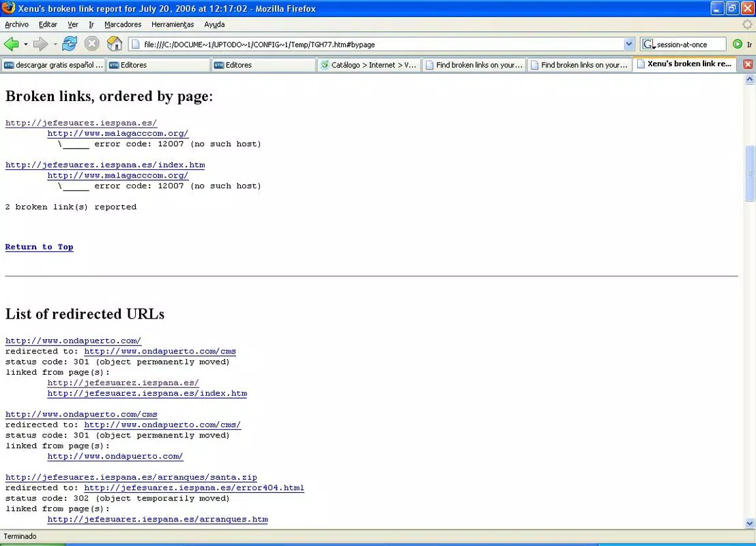Select the Xenu's broken link report tab

pos(684,64)
